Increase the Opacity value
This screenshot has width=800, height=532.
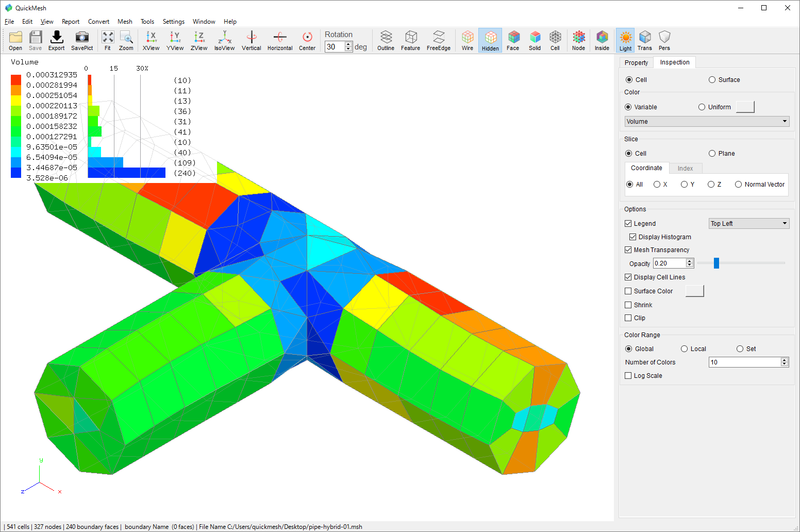click(x=690, y=261)
